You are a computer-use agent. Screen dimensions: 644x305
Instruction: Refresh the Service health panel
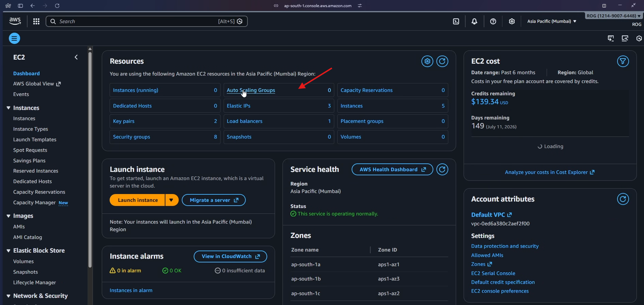pyautogui.click(x=442, y=170)
